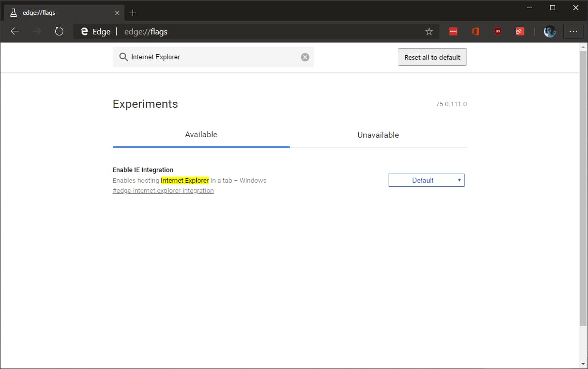Select the Available experiments tab
588x369 pixels.
[x=201, y=135]
